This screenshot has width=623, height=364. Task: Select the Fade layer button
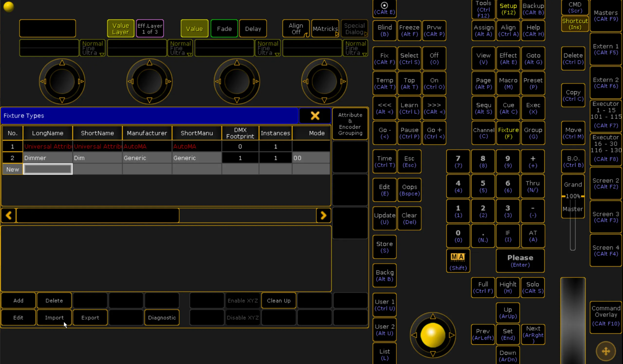224,28
